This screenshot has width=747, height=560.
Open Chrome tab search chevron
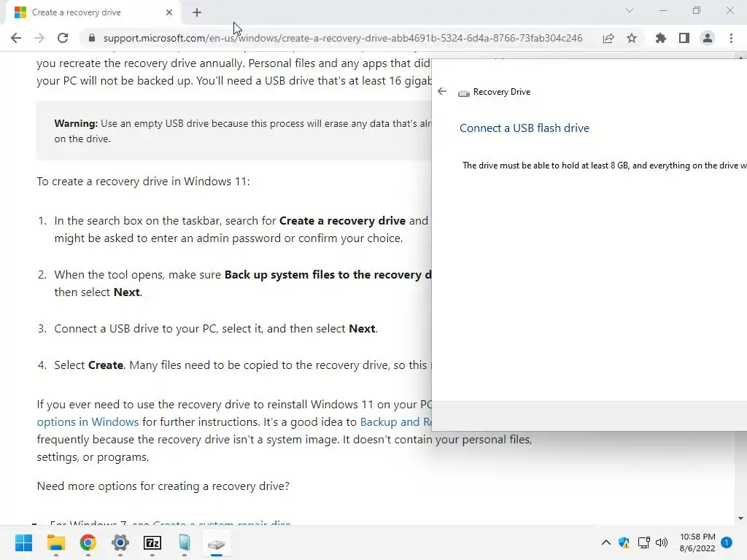point(630,10)
